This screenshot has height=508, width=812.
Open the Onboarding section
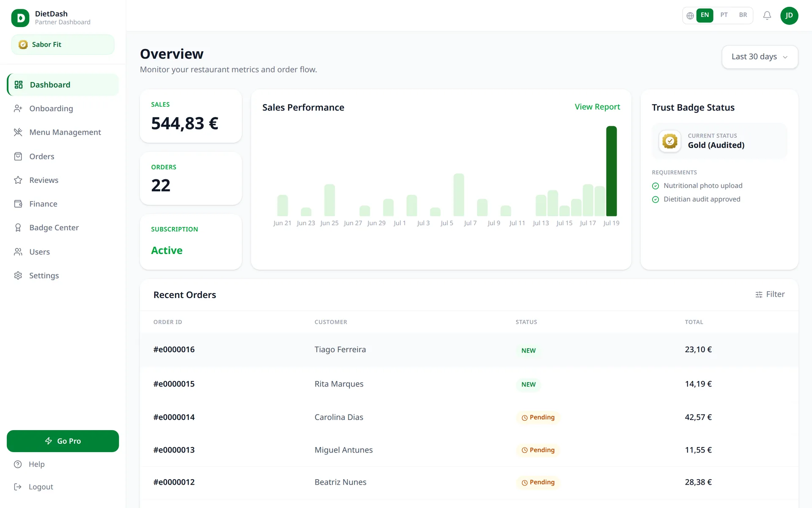(x=63, y=108)
